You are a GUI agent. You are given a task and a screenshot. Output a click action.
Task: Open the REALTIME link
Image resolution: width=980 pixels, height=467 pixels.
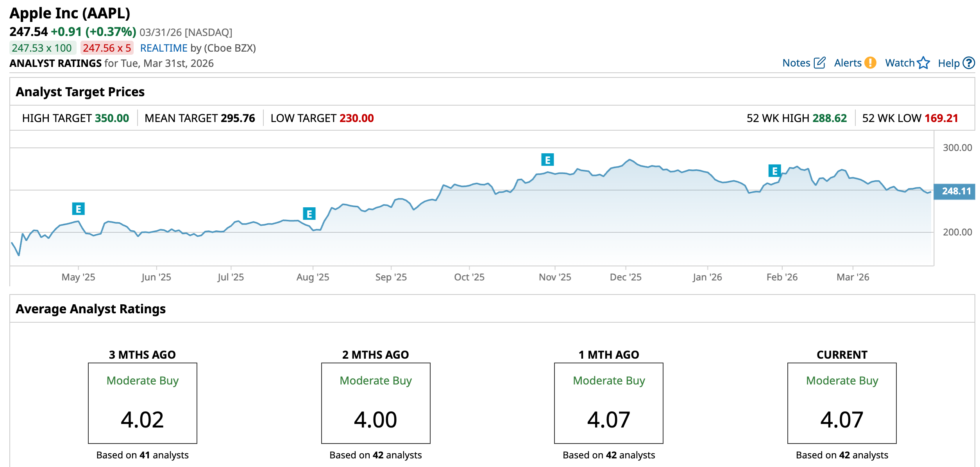tap(164, 48)
